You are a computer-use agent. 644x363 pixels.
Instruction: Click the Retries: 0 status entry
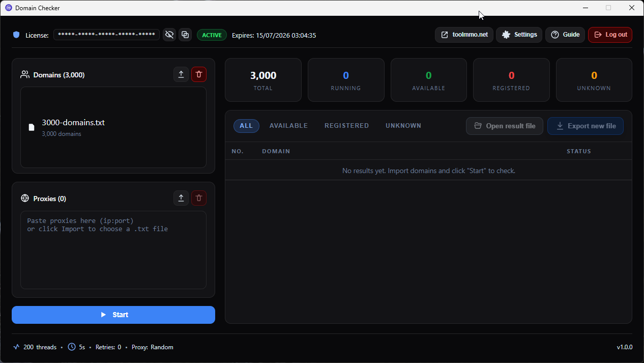coord(108,347)
